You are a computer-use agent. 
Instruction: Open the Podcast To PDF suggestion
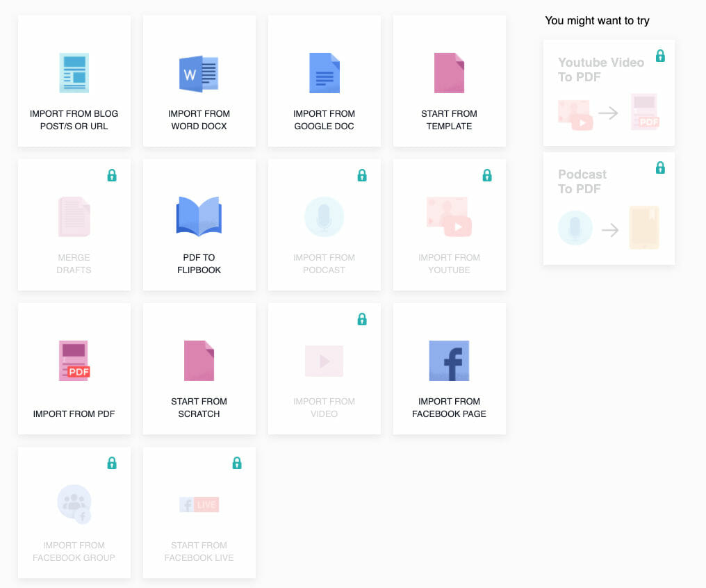click(x=609, y=209)
